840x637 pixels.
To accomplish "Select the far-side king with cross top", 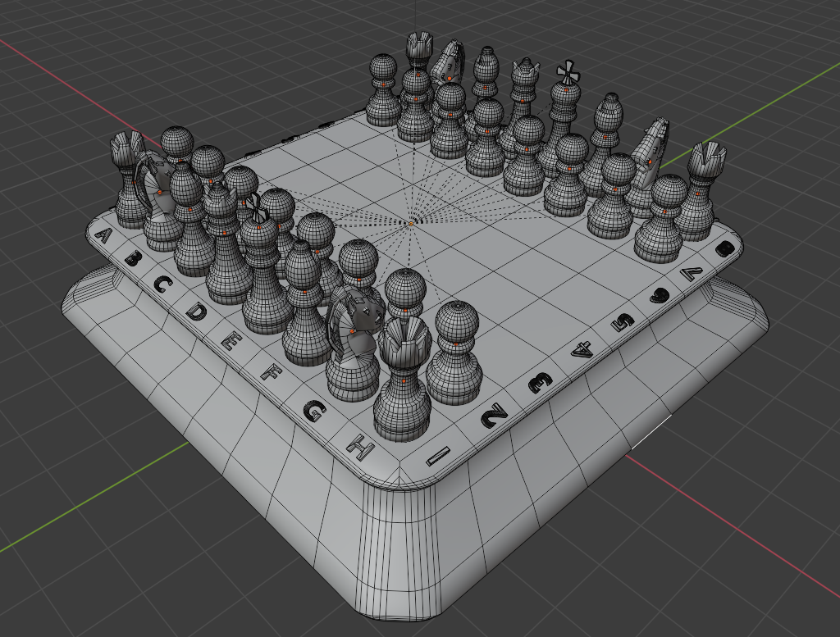I will click(x=563, y=118).
